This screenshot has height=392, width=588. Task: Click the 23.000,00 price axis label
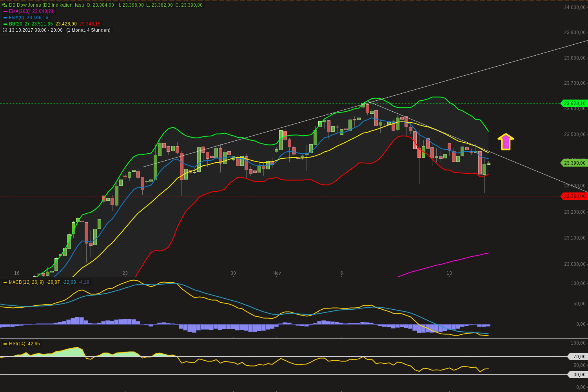point(575,264)
